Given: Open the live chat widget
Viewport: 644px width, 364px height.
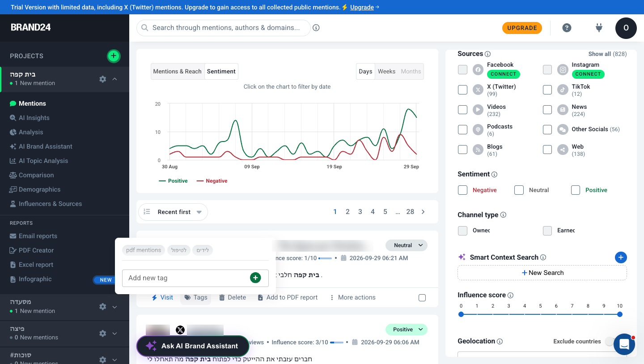Looking at the screenshot, I should click(624, 344).
